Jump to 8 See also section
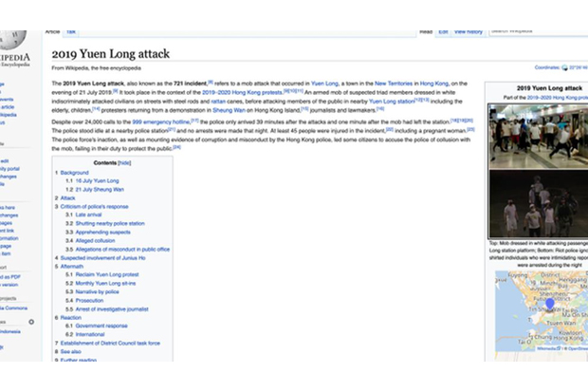The height and width of the screenshot is (392, 588). [70, 352]
